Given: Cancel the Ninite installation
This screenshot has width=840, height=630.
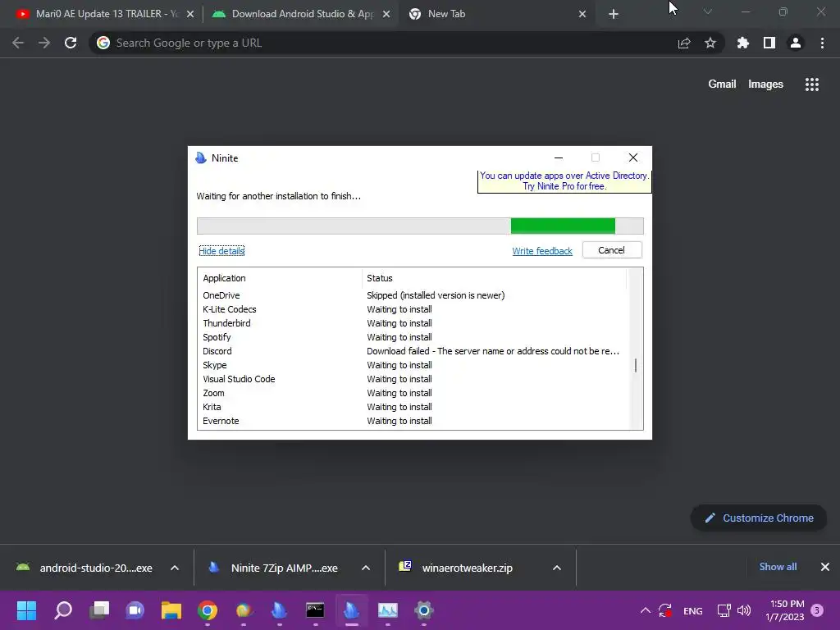Looking at the screenshot, I should pyautogui.click(x=612, y=250).
